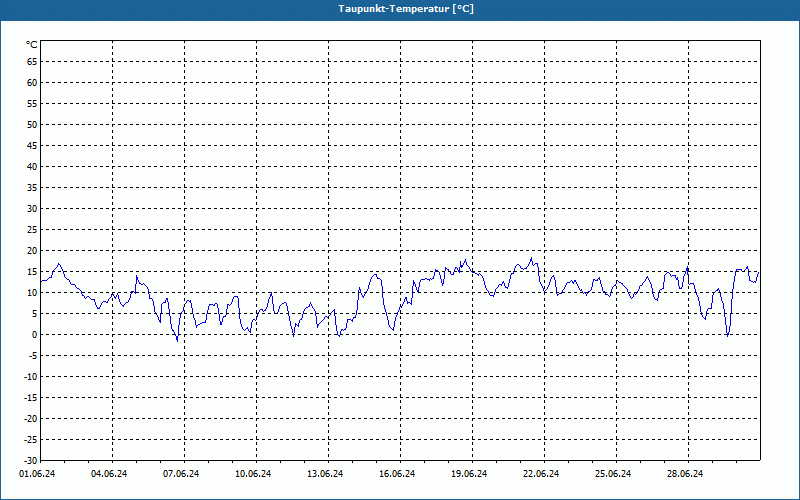Select the 45 y-axis label
The height and width of the screenshot is (500, 800).
[32, 145]
